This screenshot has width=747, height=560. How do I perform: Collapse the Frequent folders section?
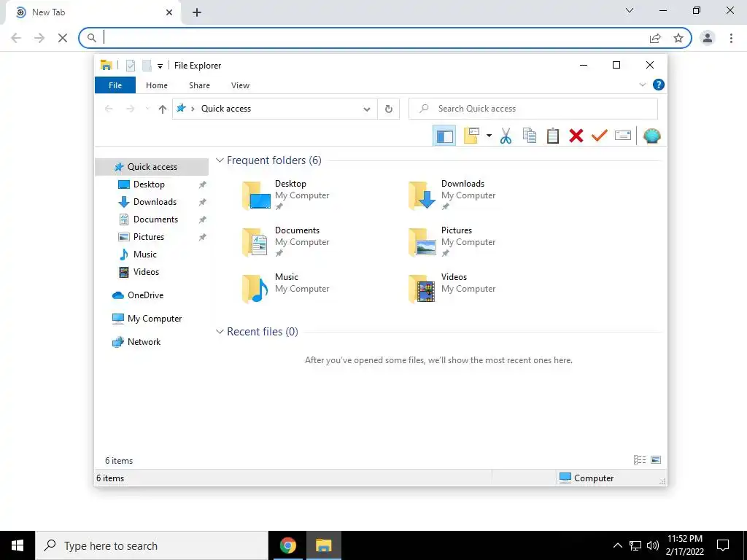(x=220, y=160)
